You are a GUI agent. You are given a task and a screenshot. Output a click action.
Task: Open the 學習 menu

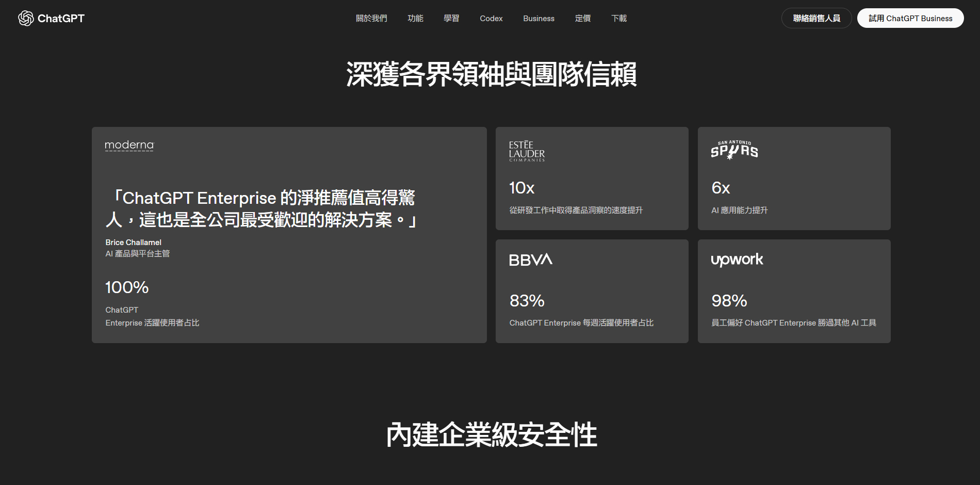(x=451, y=19)
